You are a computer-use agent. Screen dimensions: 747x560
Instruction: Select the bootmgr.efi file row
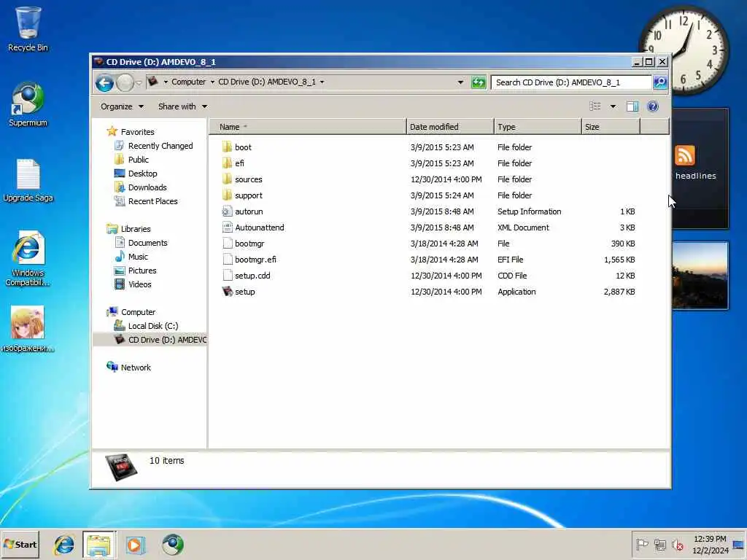429,260
